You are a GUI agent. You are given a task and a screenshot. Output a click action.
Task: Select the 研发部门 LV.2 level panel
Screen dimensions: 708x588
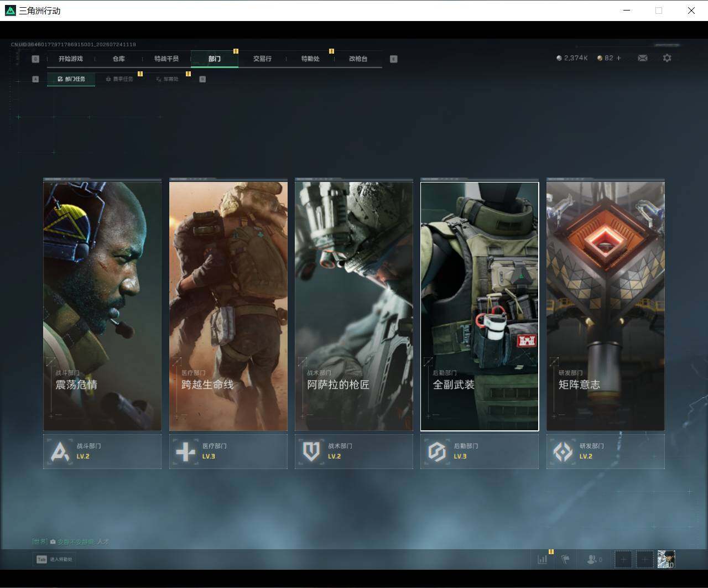coord(606,451)
